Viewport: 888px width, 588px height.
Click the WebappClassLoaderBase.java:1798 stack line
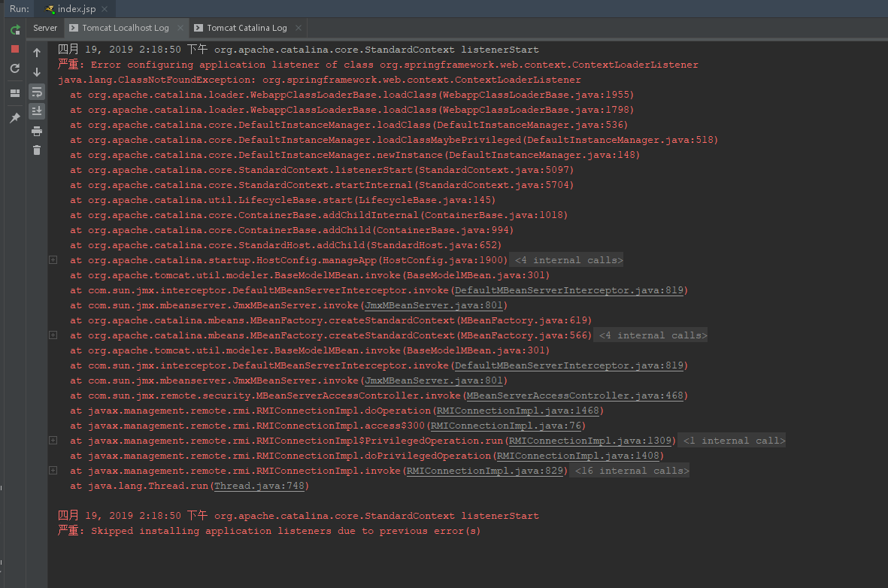click(352, 110)
